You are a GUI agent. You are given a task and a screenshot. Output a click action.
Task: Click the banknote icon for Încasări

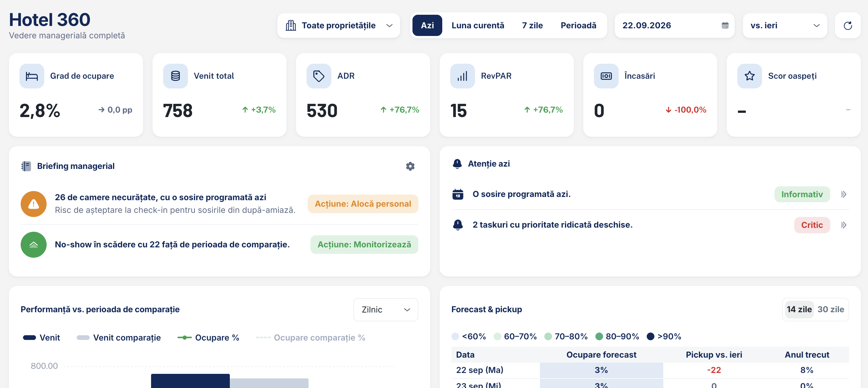tap(606, 76)
